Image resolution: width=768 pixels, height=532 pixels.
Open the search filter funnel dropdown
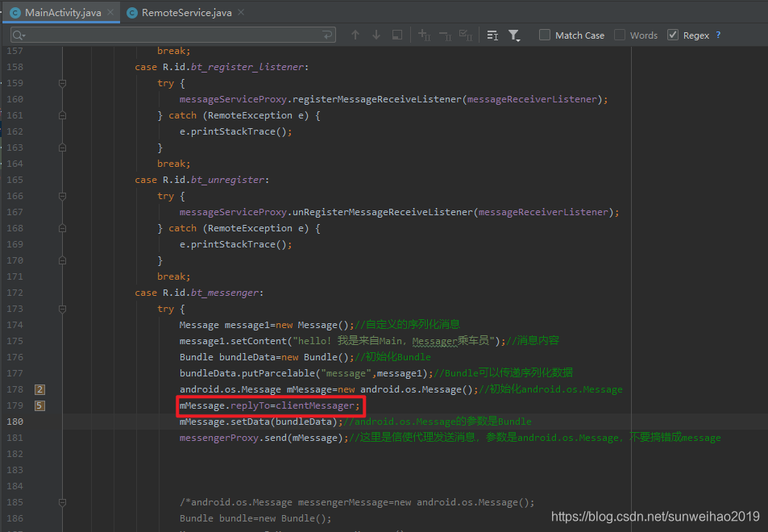tap(514, 35)
